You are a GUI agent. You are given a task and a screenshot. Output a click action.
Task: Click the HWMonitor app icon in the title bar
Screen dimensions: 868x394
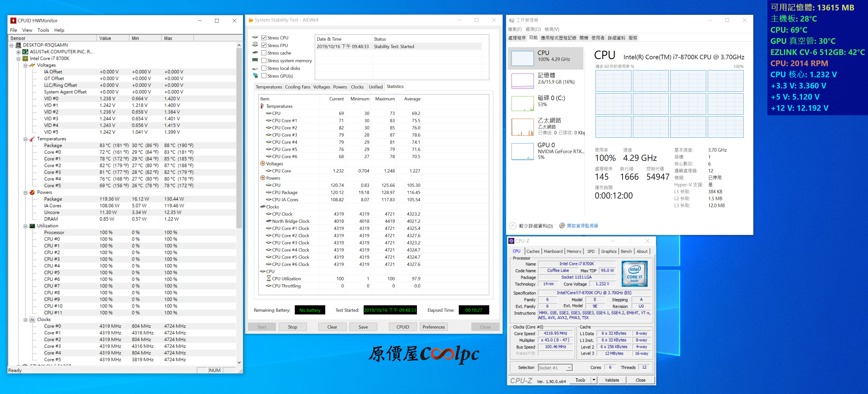coord(13,21)
